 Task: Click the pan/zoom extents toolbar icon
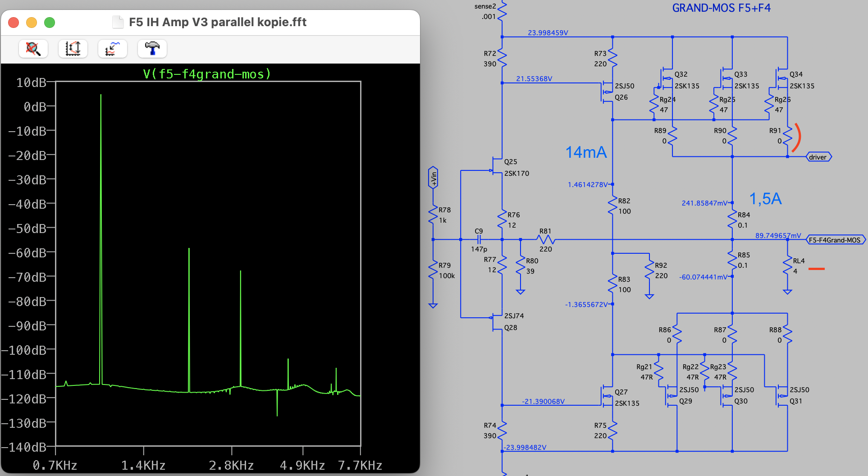73,49
